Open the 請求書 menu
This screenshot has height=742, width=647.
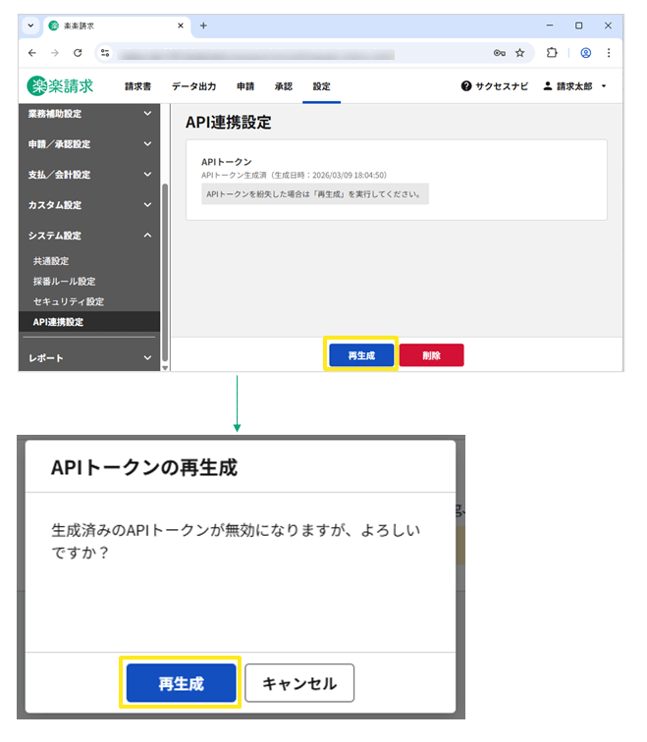[138, 86]
